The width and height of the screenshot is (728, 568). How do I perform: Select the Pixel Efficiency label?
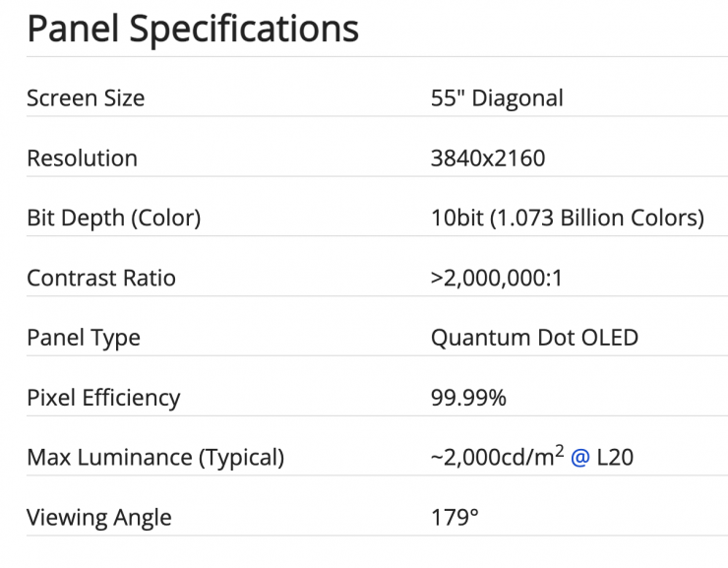point(103,399)
